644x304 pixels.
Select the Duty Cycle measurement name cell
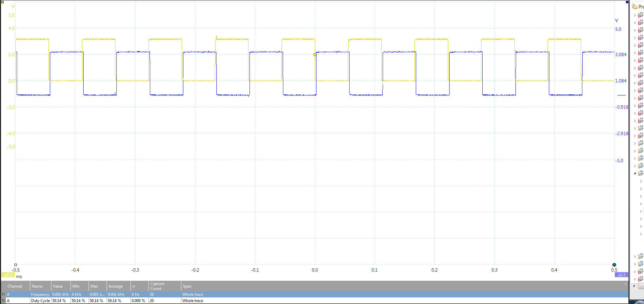pyautogui.click(x=40, y=300)
